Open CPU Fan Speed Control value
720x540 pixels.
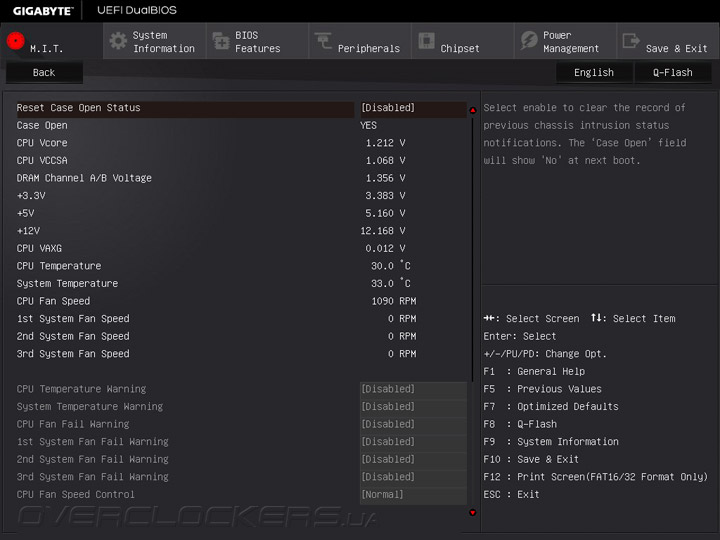coord(412,495)
